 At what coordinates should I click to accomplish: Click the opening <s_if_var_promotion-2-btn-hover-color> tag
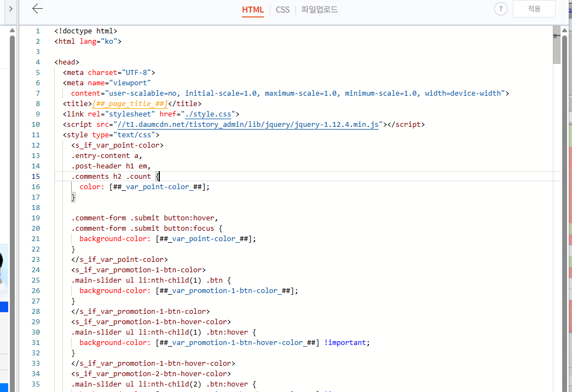click(151, 374)
